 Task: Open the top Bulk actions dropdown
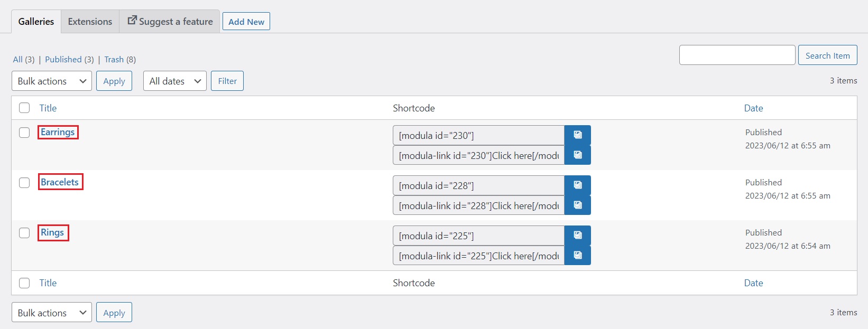click(52, 81)
